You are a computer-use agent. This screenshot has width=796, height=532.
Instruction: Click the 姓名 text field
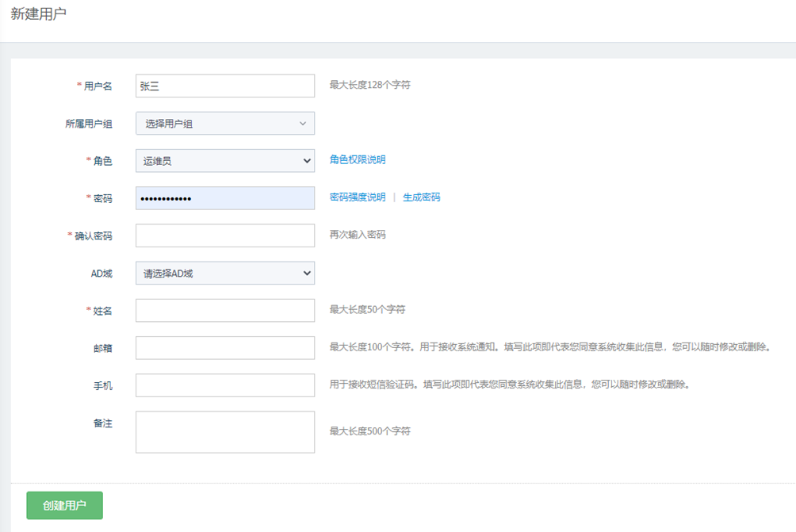(225, 311)
